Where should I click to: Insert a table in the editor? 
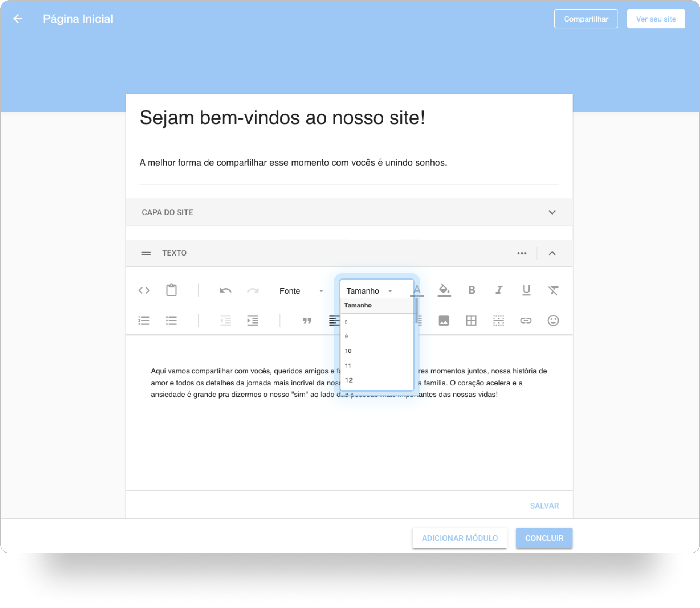(471, 321)
